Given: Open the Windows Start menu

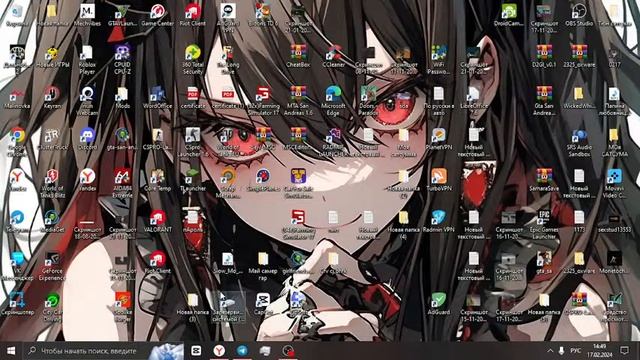Looking at the screenshot, I should click(11, 351).
